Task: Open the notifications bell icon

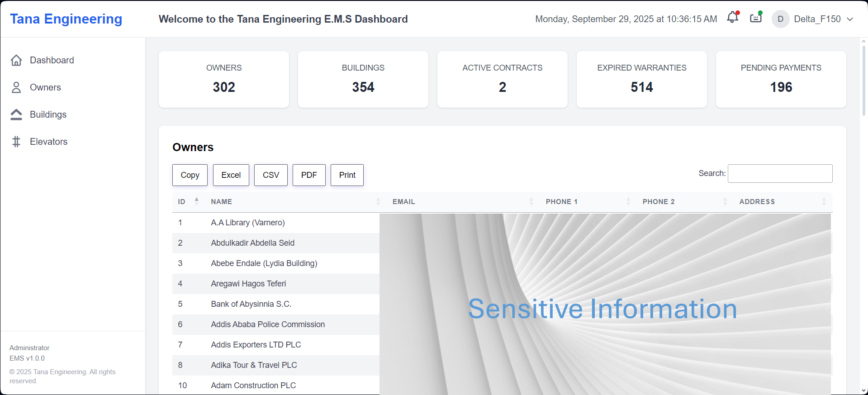Action: coord(732,18)
